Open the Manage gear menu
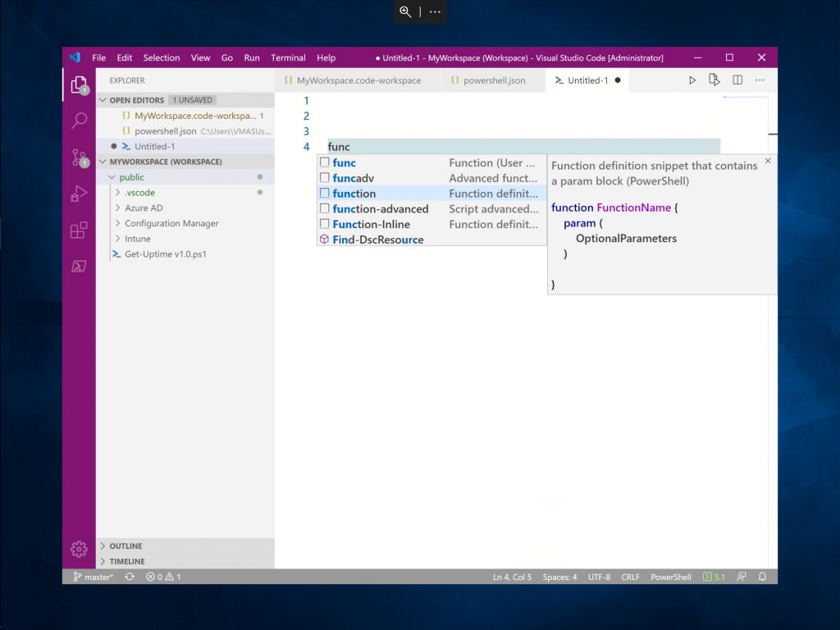The height and width of the screenshot is (630, 840). click(79, 549)
